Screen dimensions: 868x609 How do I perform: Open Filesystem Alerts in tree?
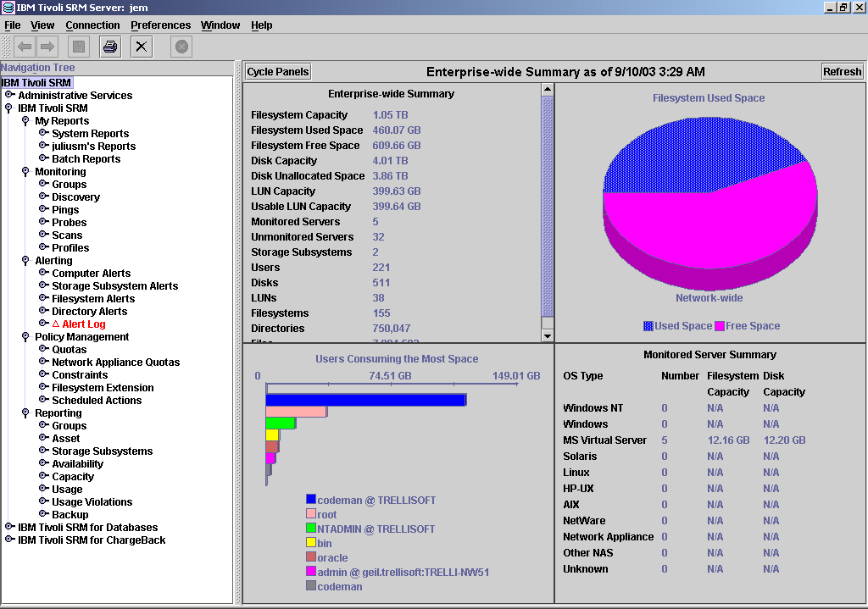pyautogui.click(x=93, y=299)
